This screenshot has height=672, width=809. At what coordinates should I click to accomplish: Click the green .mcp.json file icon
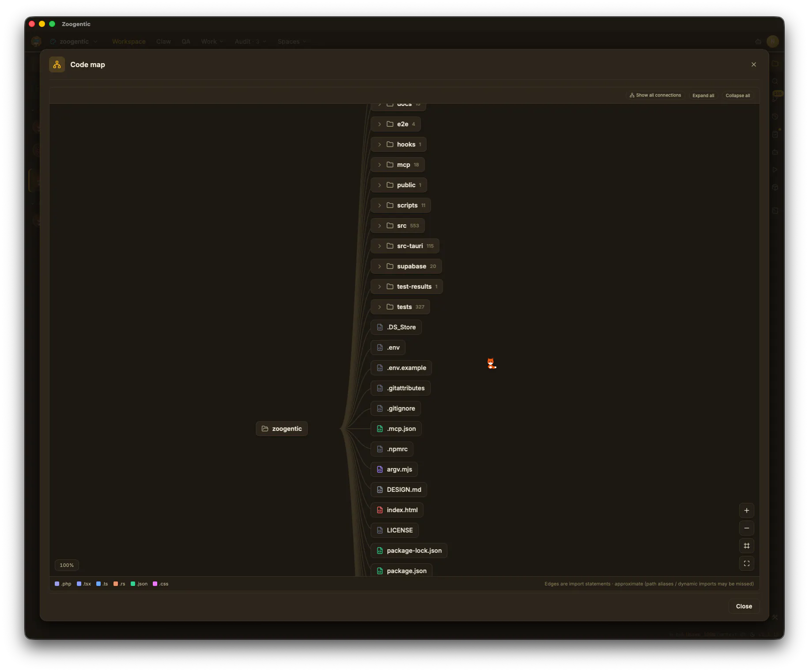(380, 429)
